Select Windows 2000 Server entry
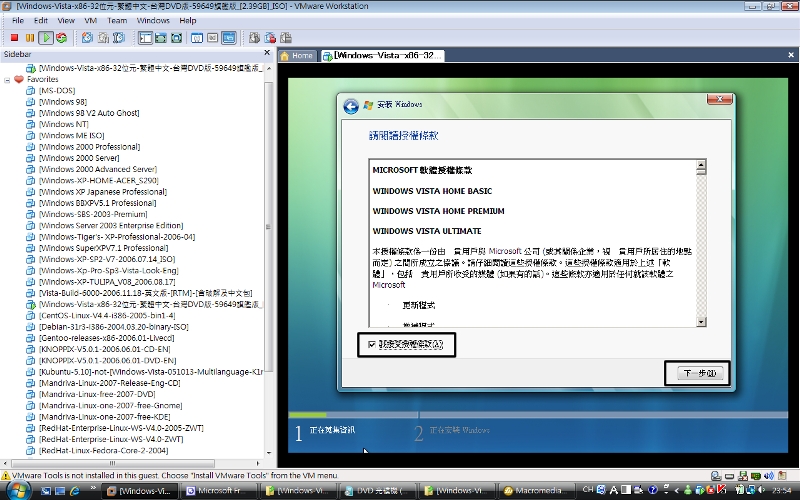The image size is (800, 500). (x=79, y=158)
